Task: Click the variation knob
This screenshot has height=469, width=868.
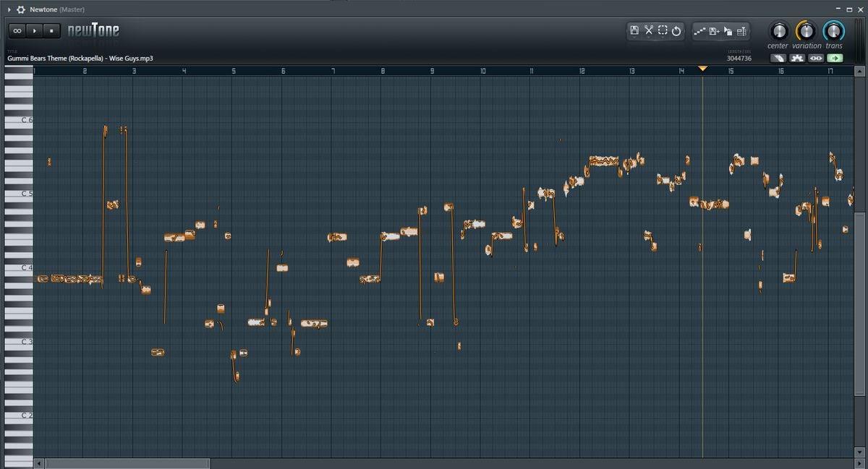Action: pyautogui.click(x=805, y=31)
